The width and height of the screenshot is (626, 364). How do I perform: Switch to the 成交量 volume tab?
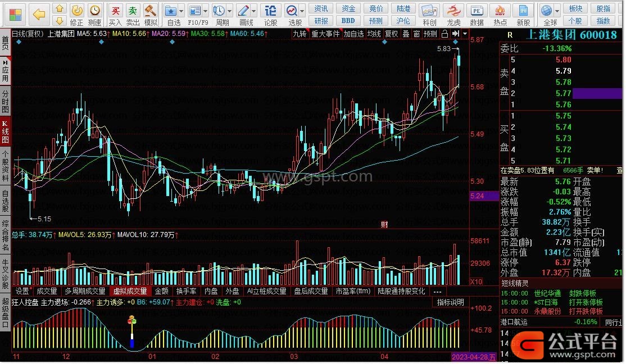click(47, 292)
